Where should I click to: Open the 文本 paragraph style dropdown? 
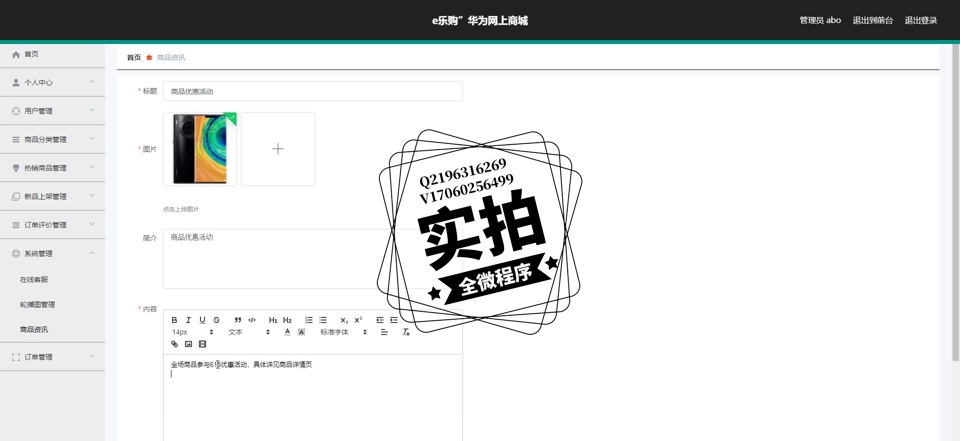click(x=249, y=332)
